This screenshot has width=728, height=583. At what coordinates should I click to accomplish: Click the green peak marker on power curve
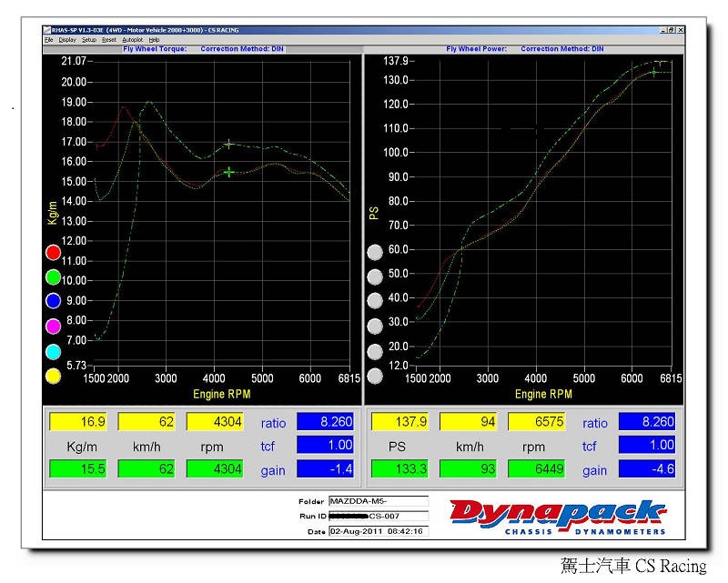pyautogui.click(x=654, y=73)
